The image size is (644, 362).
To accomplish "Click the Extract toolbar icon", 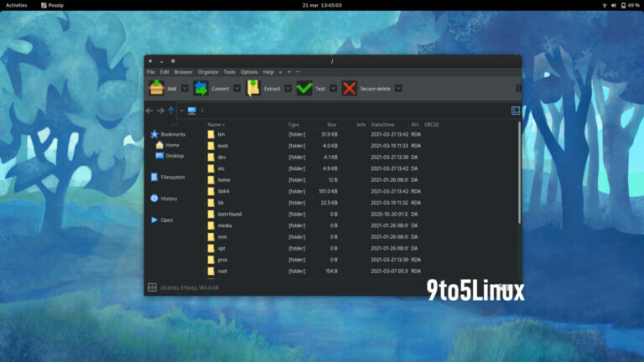I will click(x=253, y=88).
